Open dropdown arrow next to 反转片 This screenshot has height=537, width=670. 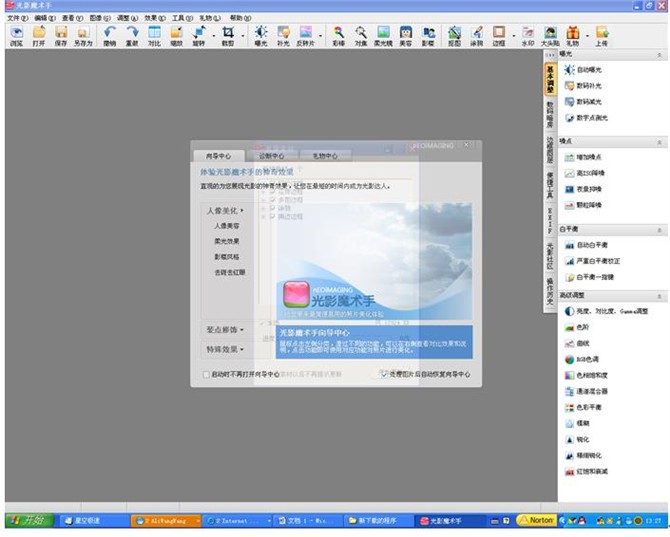click(321, 36)
